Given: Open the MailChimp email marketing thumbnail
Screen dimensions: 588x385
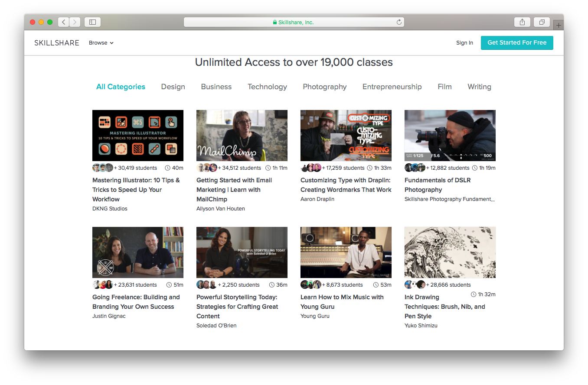Looking at the screenshot, I should tap(242, 136).
